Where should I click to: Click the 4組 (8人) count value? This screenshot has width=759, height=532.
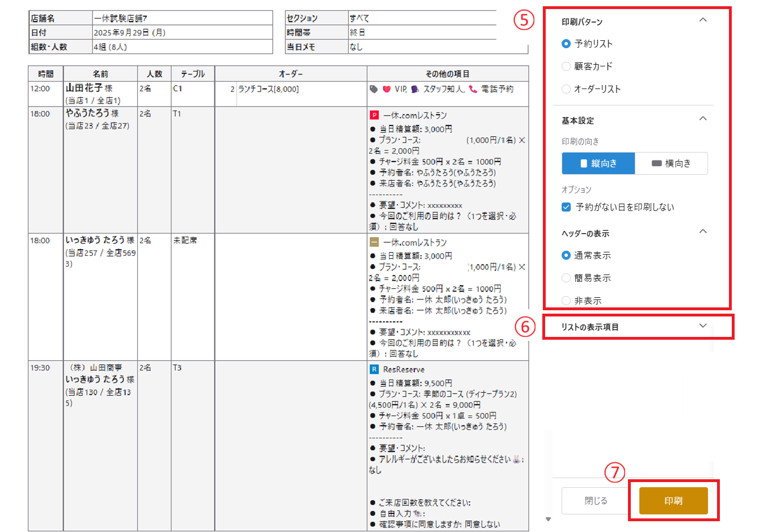110,47
